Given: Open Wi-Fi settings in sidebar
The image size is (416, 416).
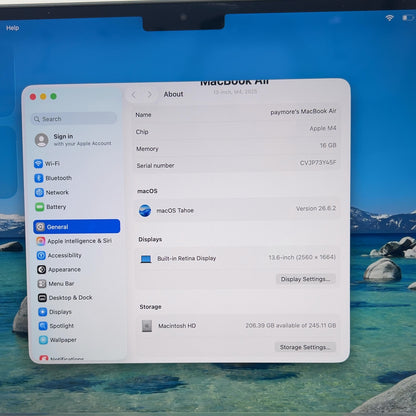Looking at the screenshot, I should click(47, 164).
